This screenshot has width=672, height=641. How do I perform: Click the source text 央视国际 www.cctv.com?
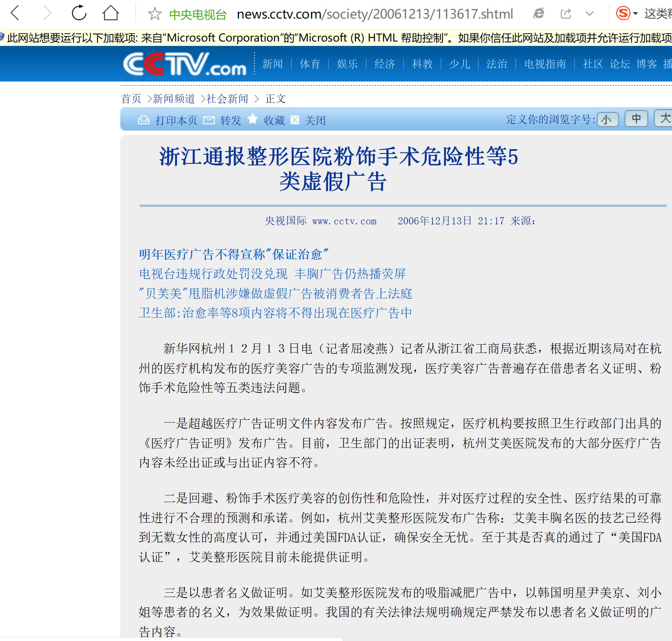(x=321, y=221)
